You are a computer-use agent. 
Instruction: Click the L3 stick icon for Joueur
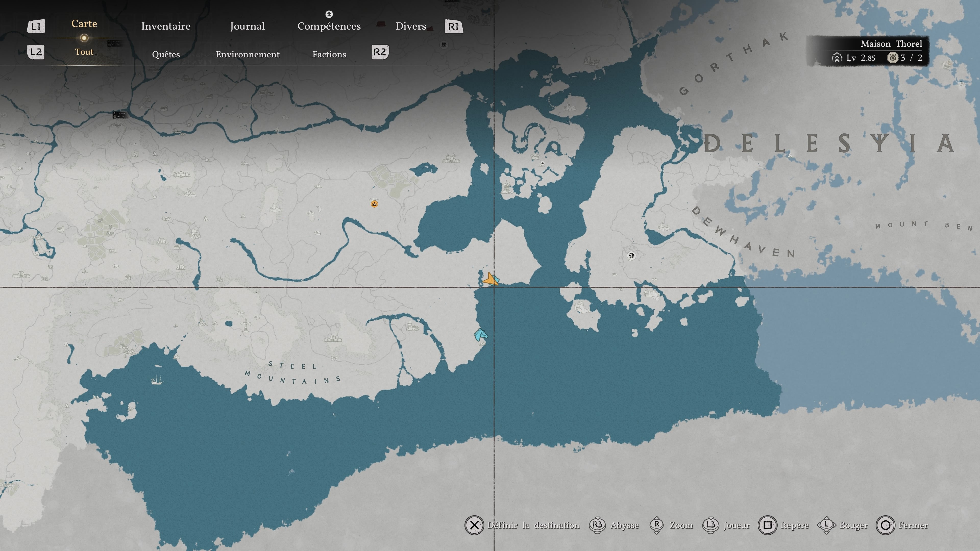[x=711, y=525]
